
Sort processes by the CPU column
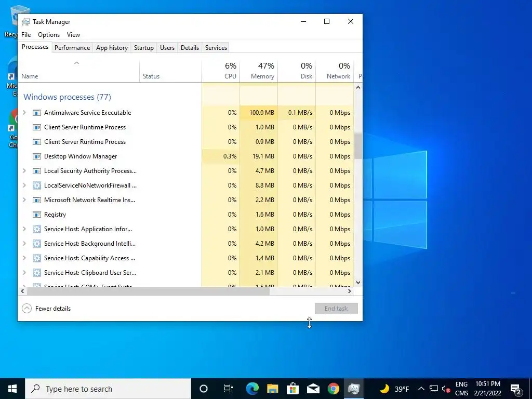click(x=221, y=71)
